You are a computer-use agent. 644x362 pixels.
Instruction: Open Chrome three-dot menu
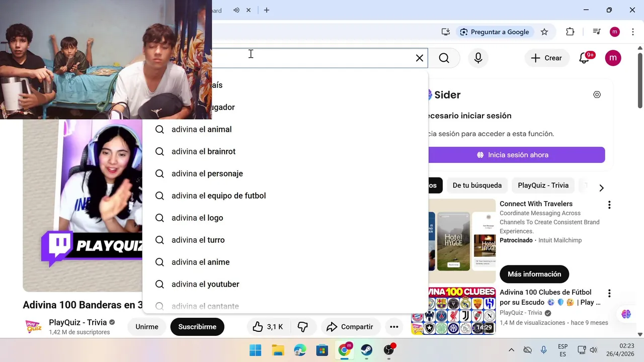tap(633, 32)
